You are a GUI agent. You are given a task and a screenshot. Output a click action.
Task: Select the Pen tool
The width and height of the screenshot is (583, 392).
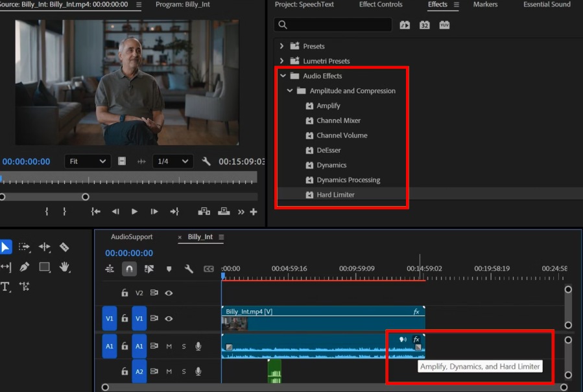[x=24, y=266]
